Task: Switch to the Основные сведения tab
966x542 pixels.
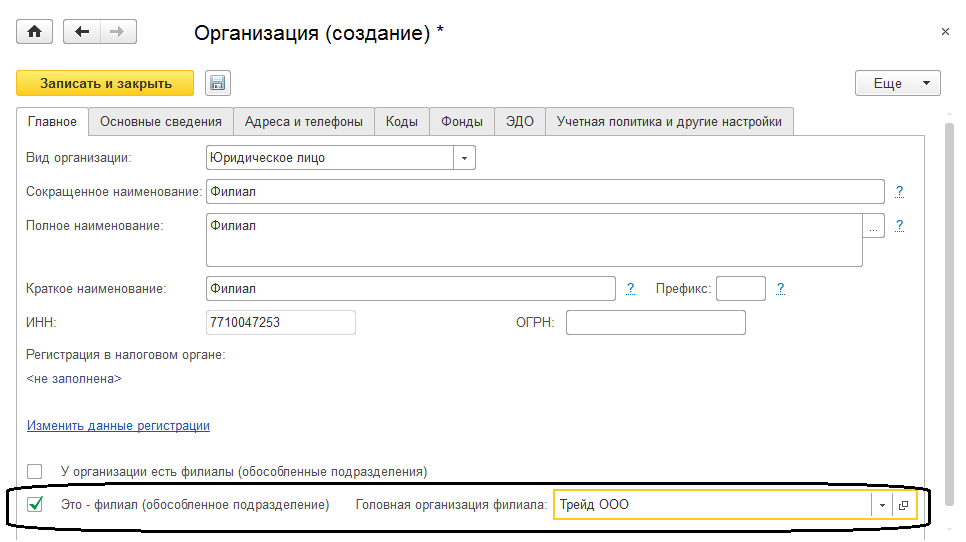Action: coord(161,122)
